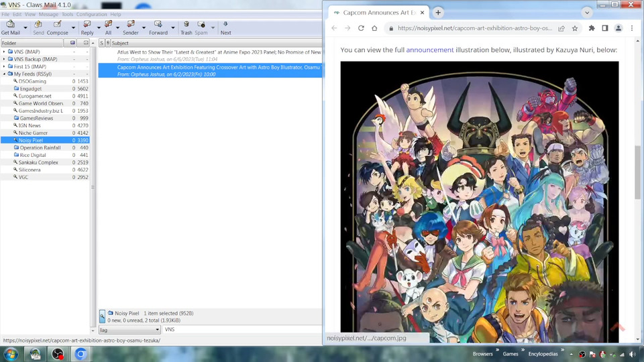
Task: Click the browser Forward arrow
Action: 347,28
